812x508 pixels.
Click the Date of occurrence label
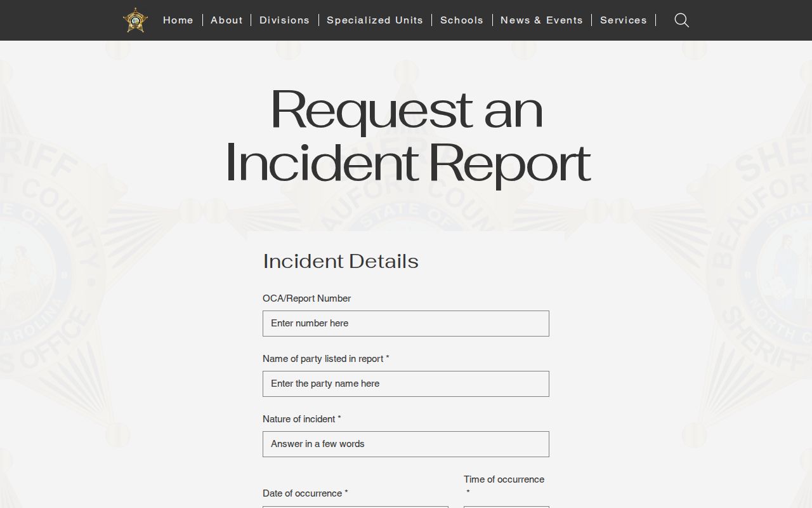(x=305, y=493)
